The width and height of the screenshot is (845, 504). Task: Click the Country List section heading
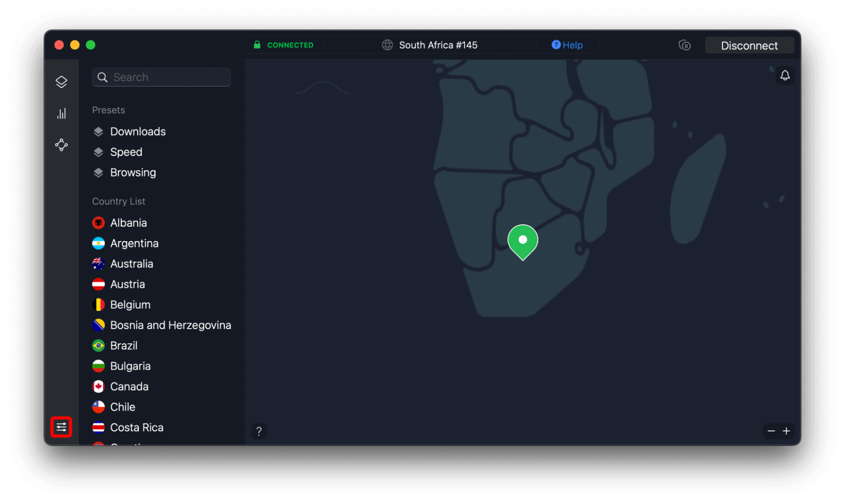click(x=119, y=202)
